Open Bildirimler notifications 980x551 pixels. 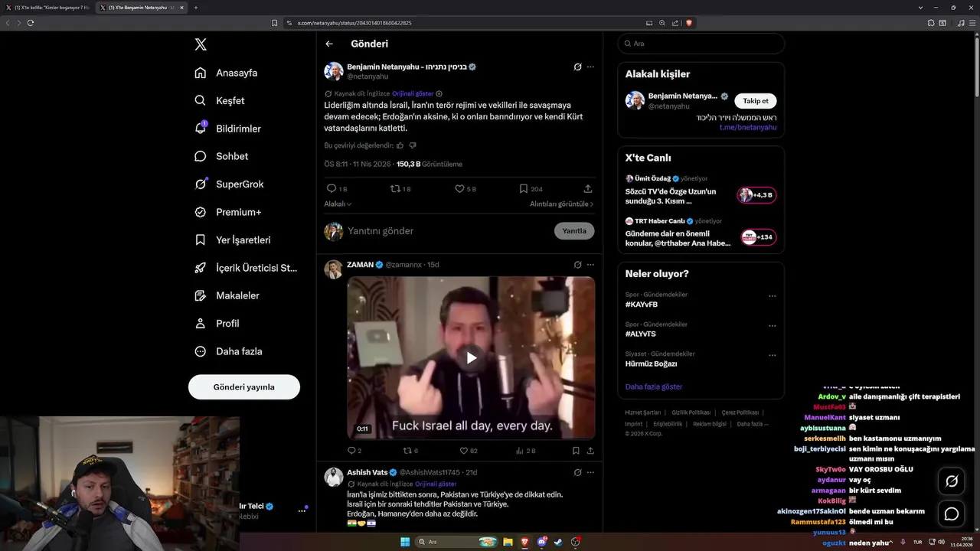[x=227, y=129]
